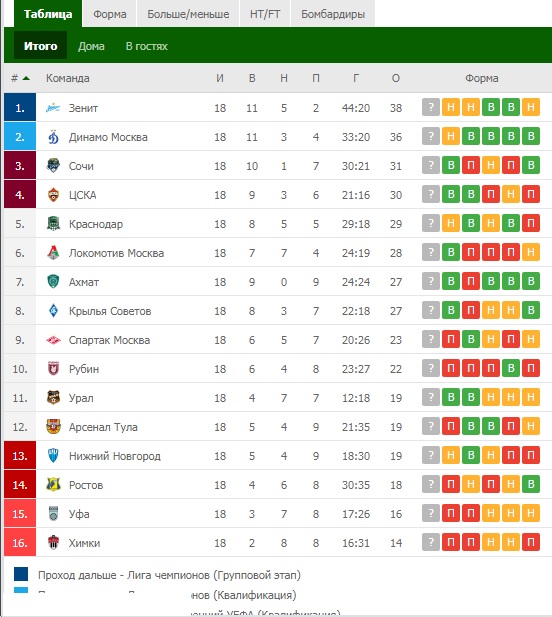The image size is (552, 617).
Task: Sort table by the # column arrow
Action: [x=26, y=78]
